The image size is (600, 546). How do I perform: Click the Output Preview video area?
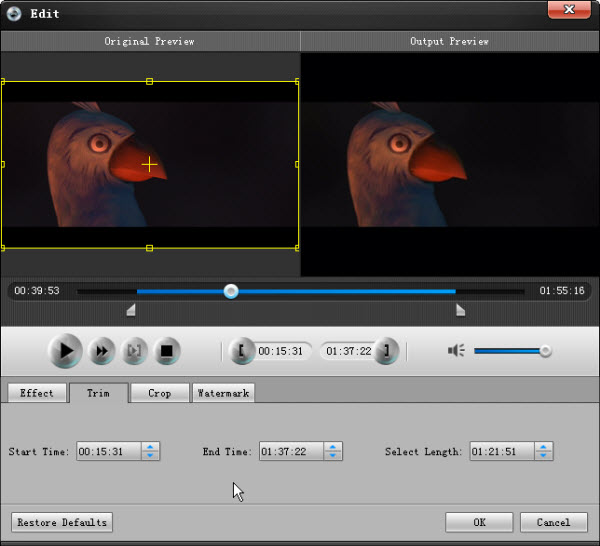click(450, 165)
